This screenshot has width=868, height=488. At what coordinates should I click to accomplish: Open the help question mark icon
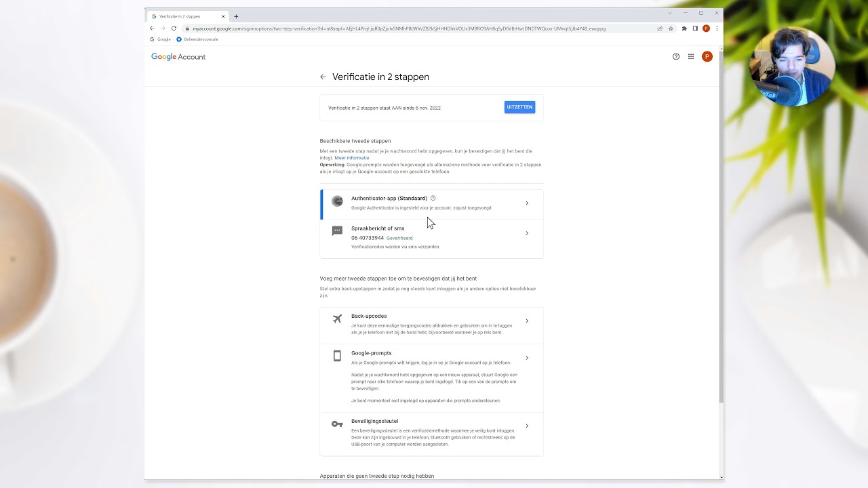(676, 57)
